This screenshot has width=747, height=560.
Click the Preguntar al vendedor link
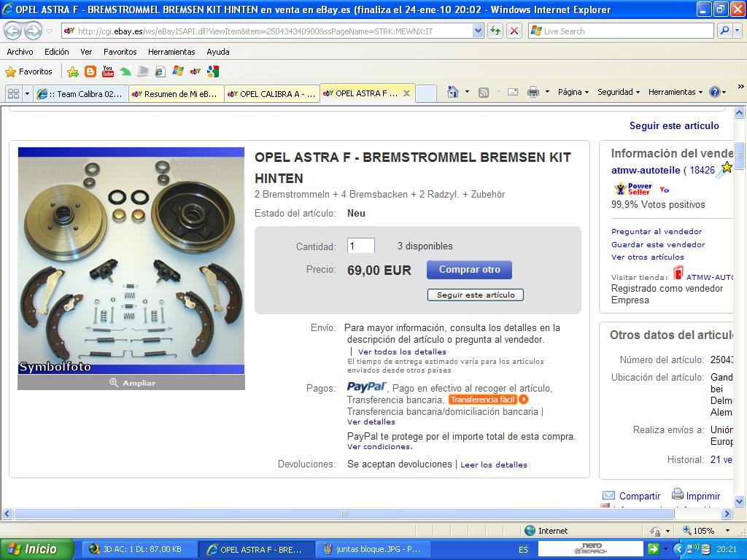(657, 231)
